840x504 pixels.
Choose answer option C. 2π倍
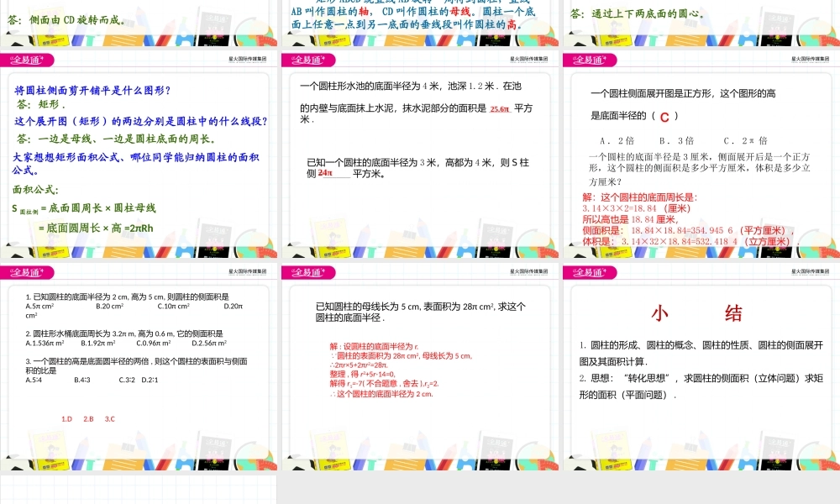(x=744, y=139)
